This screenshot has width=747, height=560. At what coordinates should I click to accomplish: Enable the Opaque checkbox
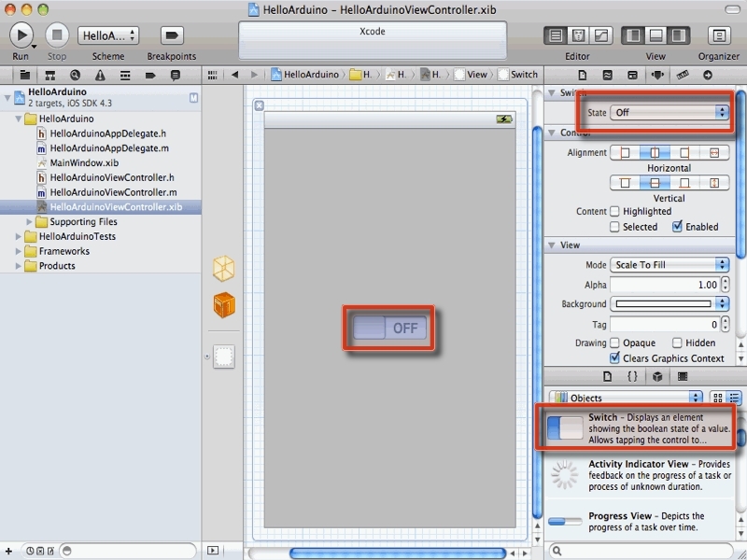click(x=614, y=343)
